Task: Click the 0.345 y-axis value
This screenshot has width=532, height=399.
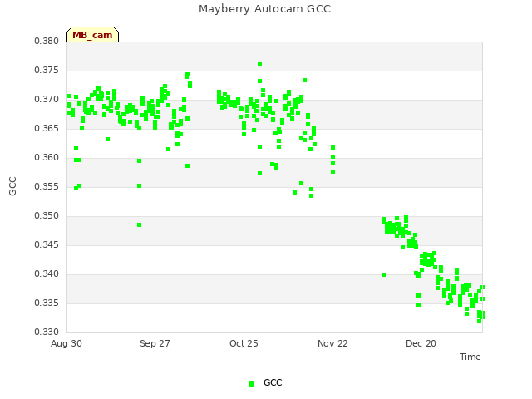Action: 47,244
